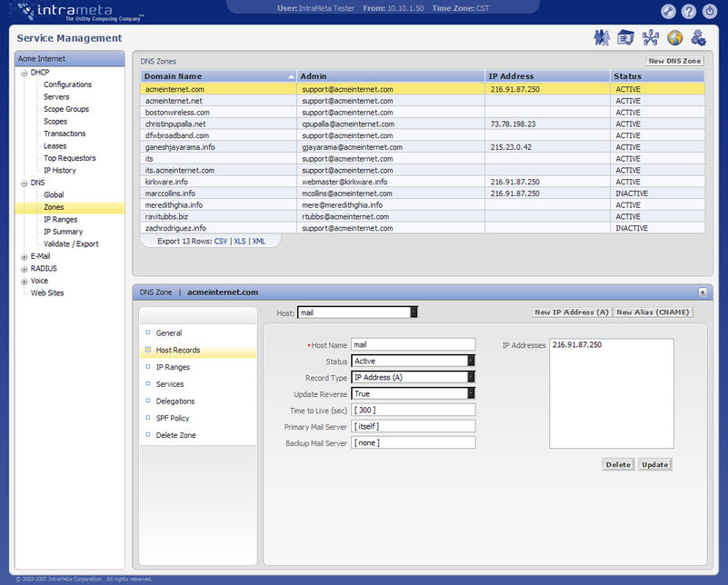Click the New DNS Zone button
728x585 pixels.
[674, 61]
